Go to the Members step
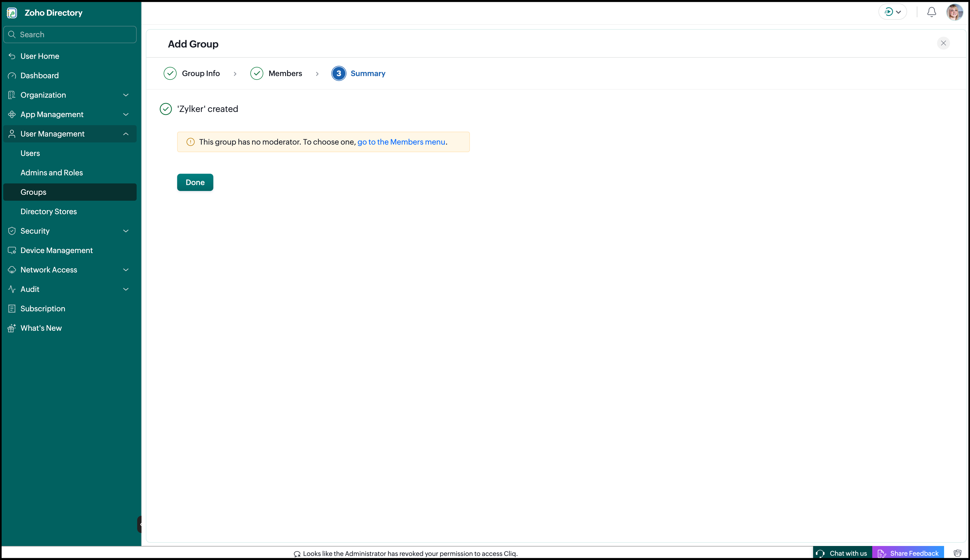The image size is (970, 560). pyautogui.click(x=276, y=73)
